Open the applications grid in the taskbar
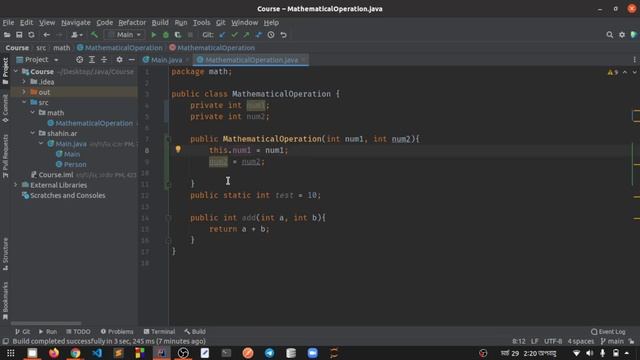The image size is (640, 360). [11, 353]
